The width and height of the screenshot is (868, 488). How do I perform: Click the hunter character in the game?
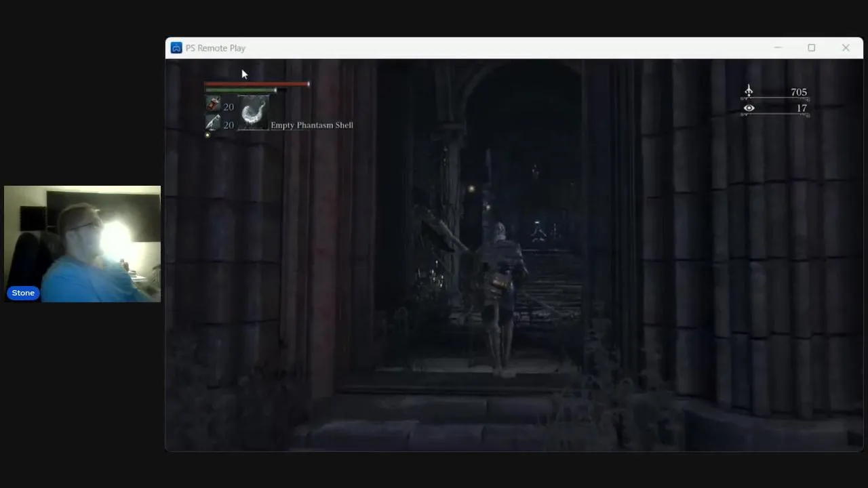pyautogui.click(x=502, y=298)
